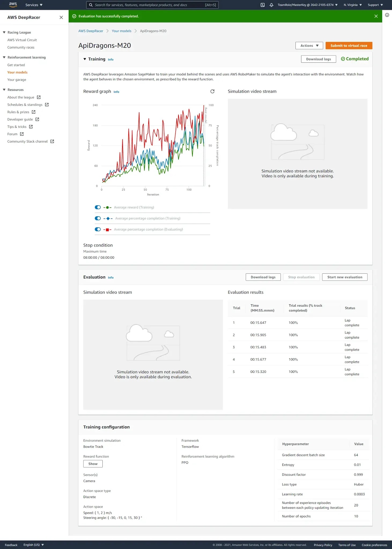This screenshot has height=549, width=392.
Task: Open the Support menu
Action: [x=375, y=5]
